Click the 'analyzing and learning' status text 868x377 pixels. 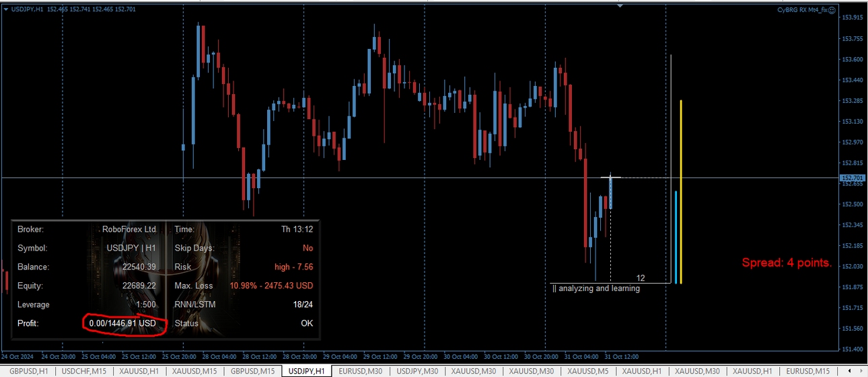599,288
